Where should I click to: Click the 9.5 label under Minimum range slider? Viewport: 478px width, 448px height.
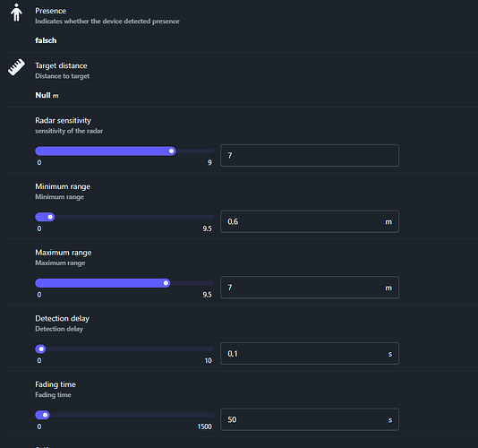click(208, 228)
